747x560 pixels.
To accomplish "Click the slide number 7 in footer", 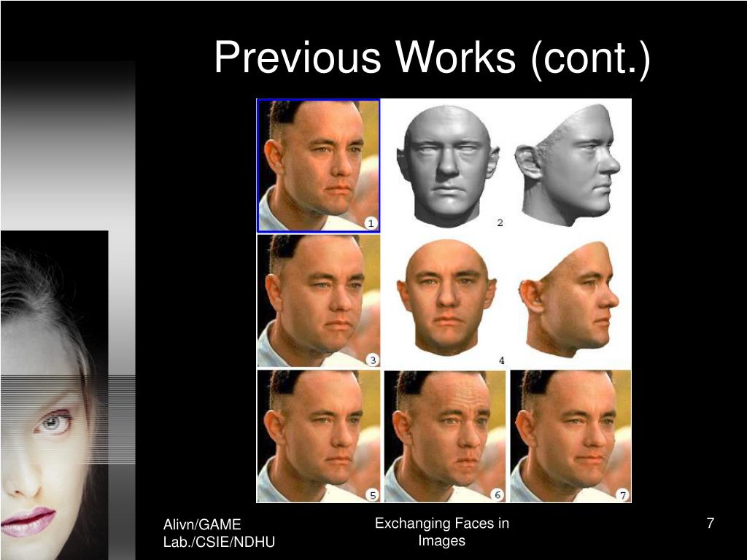I will (x=710, y=524).
